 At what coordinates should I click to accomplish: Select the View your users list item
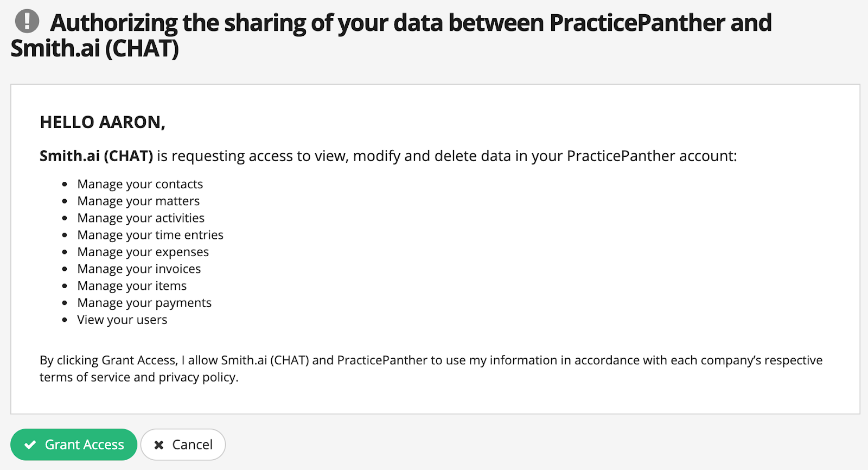pyautogui.click(x=122, y=320)
